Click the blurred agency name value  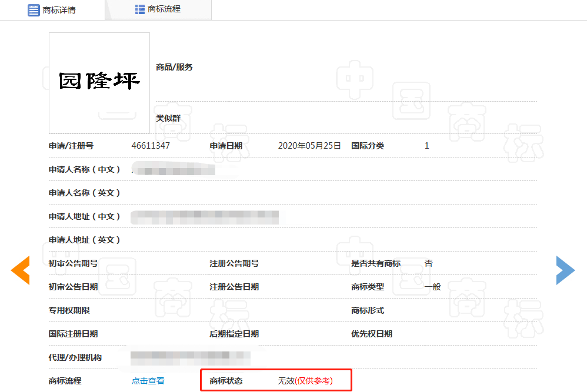(x=190, y=358)
